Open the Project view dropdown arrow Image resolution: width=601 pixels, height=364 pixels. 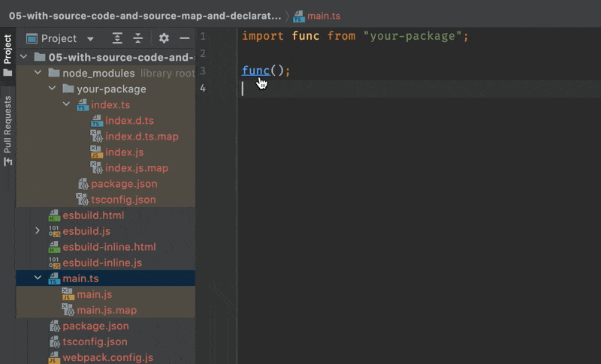pyautogui.click(x=90, y=39)
